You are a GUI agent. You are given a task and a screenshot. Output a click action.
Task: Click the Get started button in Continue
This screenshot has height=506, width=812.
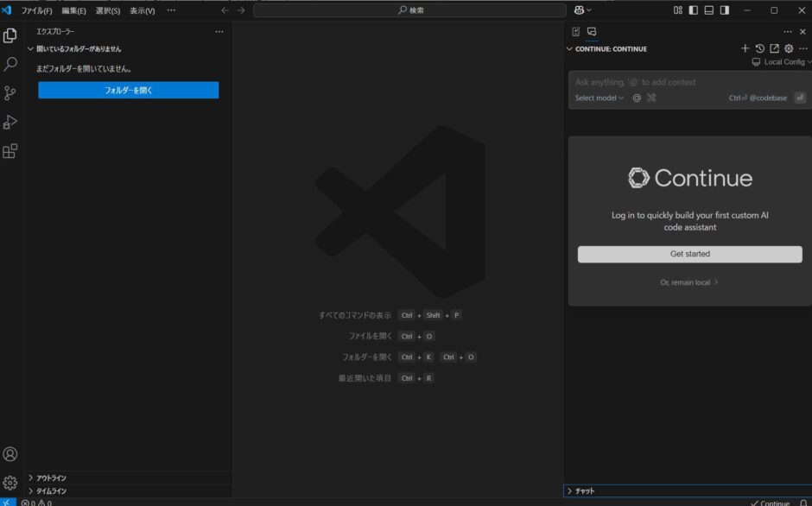coord(688,254)
